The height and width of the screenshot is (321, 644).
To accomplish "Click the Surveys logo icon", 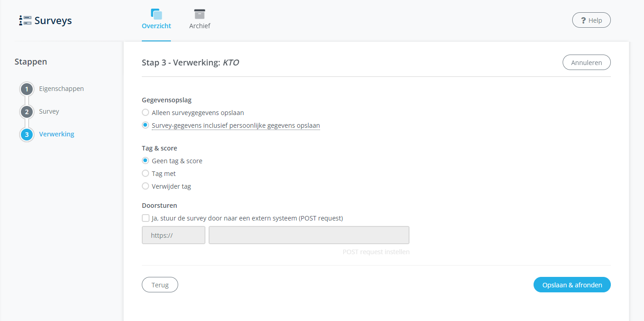I will pyautogui.click(x=25, y=20).
